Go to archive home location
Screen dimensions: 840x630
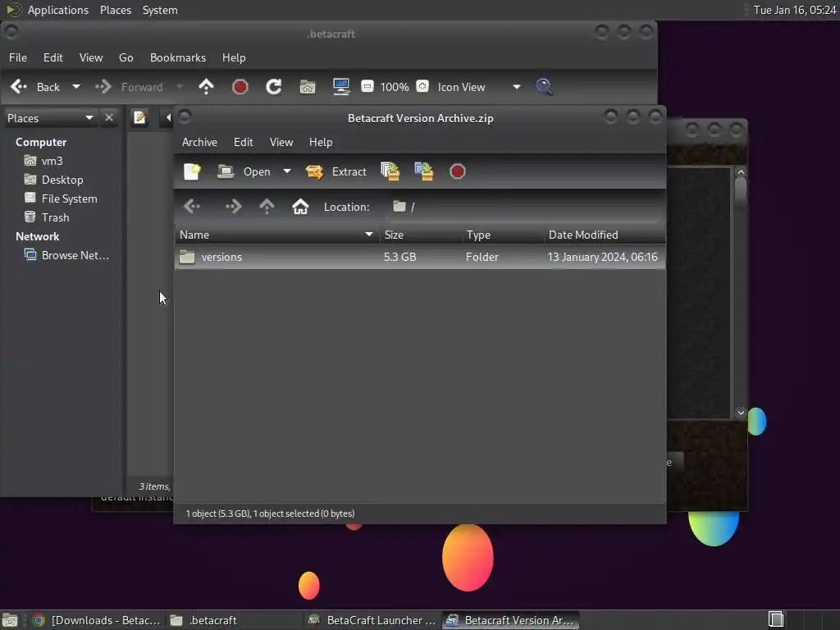[300, 207]
